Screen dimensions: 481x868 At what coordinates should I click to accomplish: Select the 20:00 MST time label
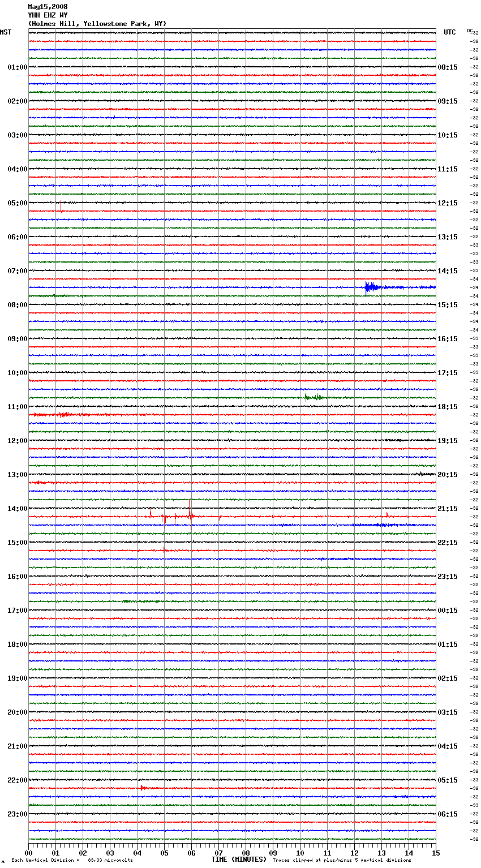[x=18, y=712]
